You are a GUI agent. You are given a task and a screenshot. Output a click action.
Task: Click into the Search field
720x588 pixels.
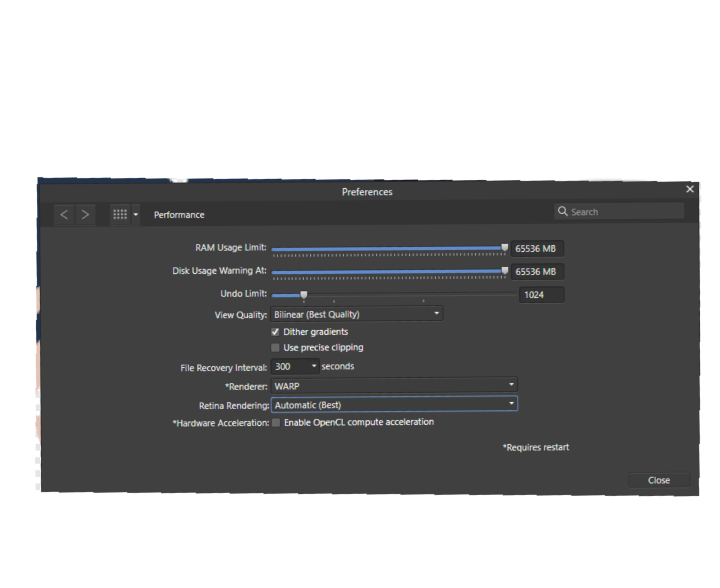(x=619, y=211)
